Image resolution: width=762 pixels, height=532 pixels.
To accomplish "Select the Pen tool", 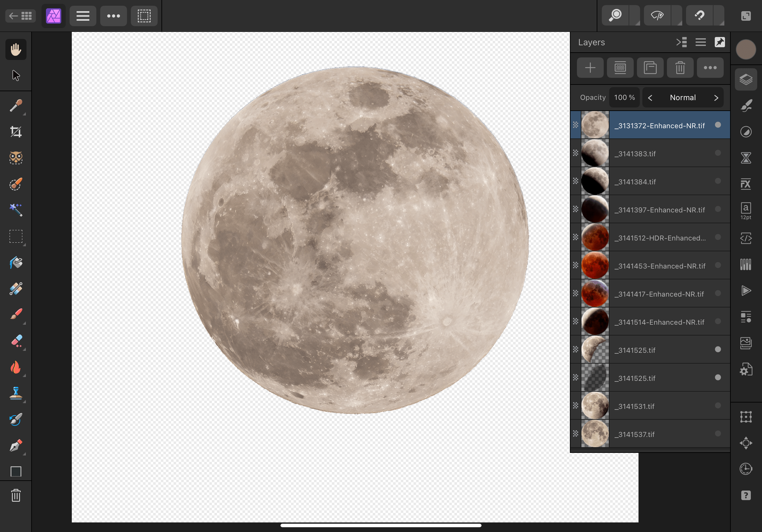I will pos(16,446).
